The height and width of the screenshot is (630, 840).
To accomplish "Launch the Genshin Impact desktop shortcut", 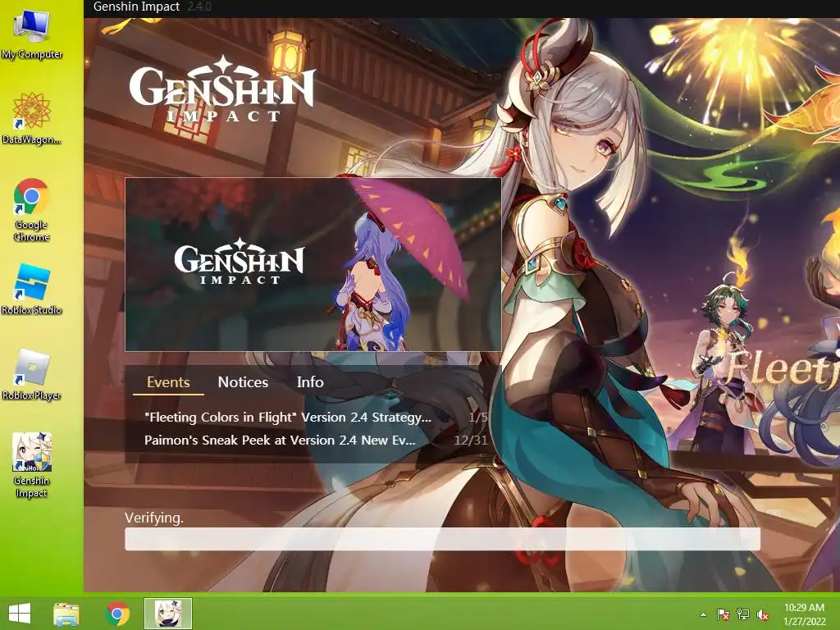I will point(32,465).
